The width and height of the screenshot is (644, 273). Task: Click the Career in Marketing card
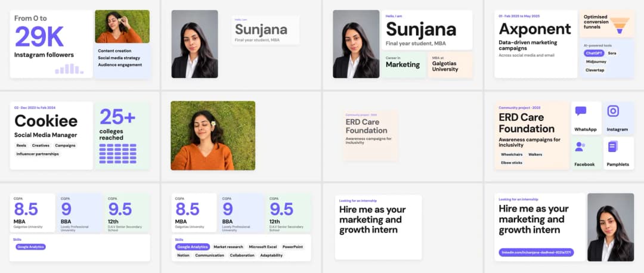(402, 64)
